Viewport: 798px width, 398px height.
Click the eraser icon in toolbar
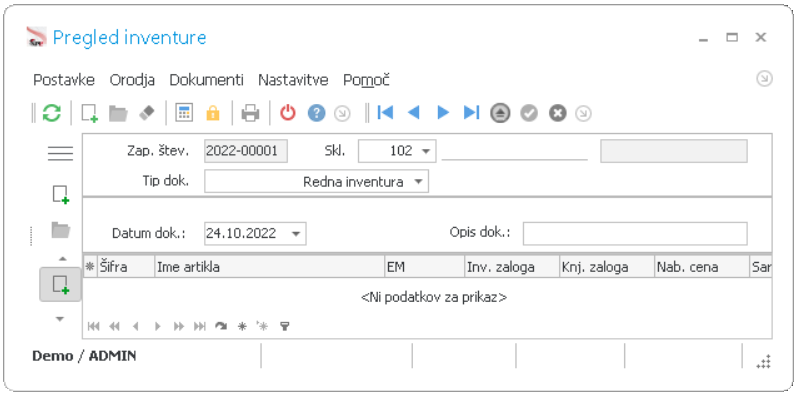(x=147, y=113)
